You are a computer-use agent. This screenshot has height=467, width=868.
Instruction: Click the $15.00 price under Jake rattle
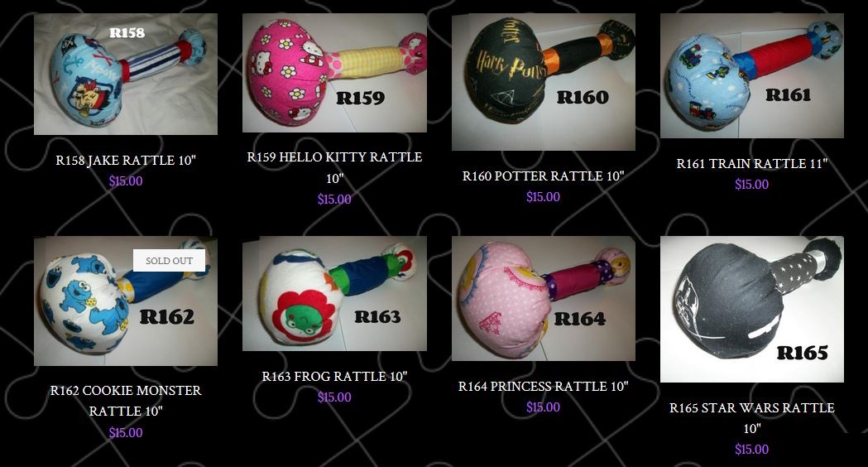(x=126, y=181)
